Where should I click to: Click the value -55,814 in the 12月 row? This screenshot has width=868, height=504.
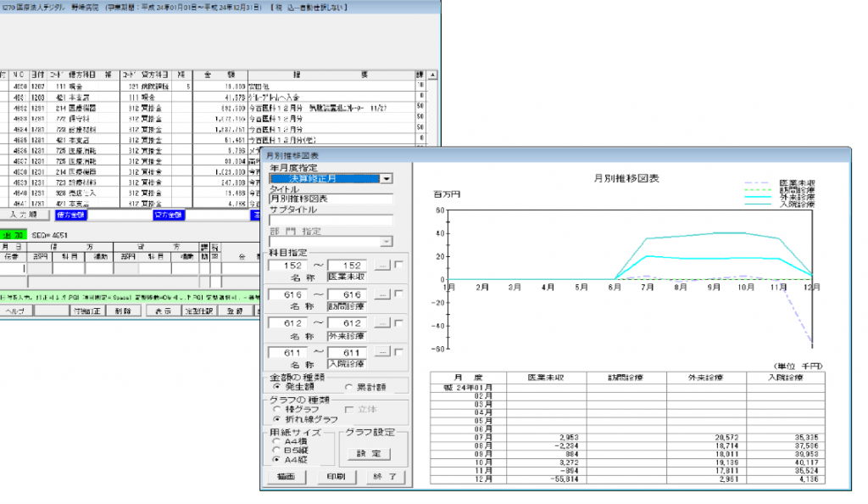tap(565, 479)
